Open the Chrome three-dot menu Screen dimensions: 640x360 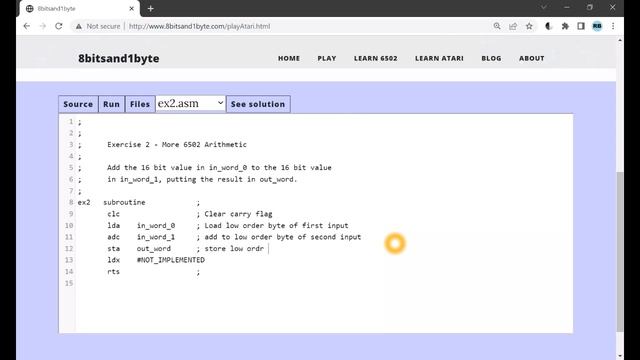(x=613, y=26)
